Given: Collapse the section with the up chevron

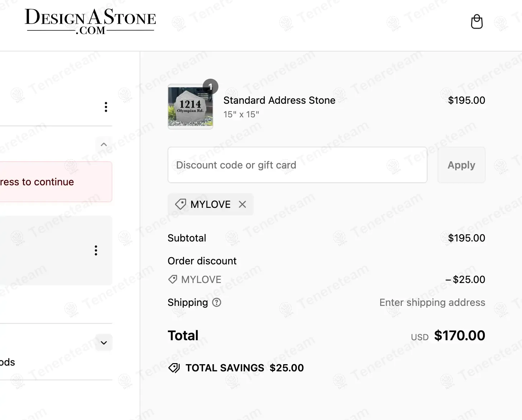Looking at the screenshot, I should (104, 145).
